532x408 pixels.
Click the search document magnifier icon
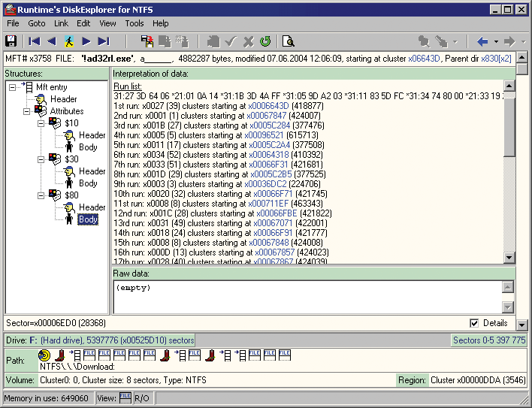tap(288, 41)
